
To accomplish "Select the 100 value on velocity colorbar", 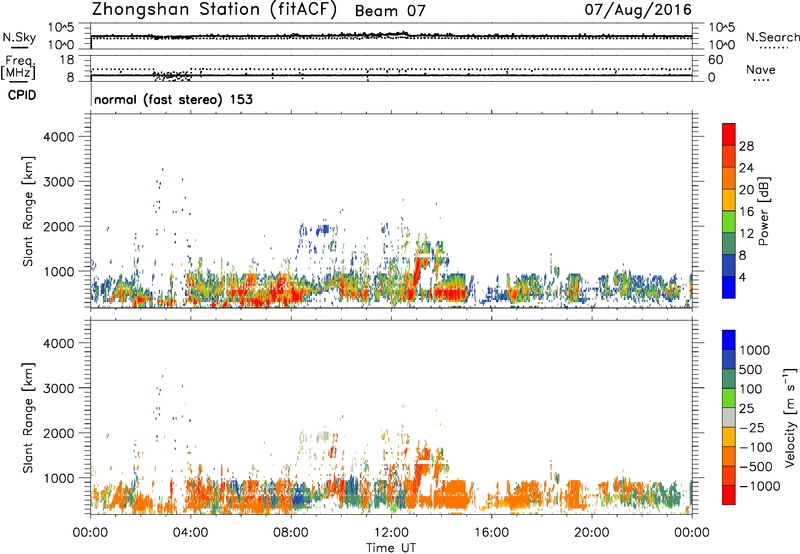I will pyautogui.click(x=751, y=389).
